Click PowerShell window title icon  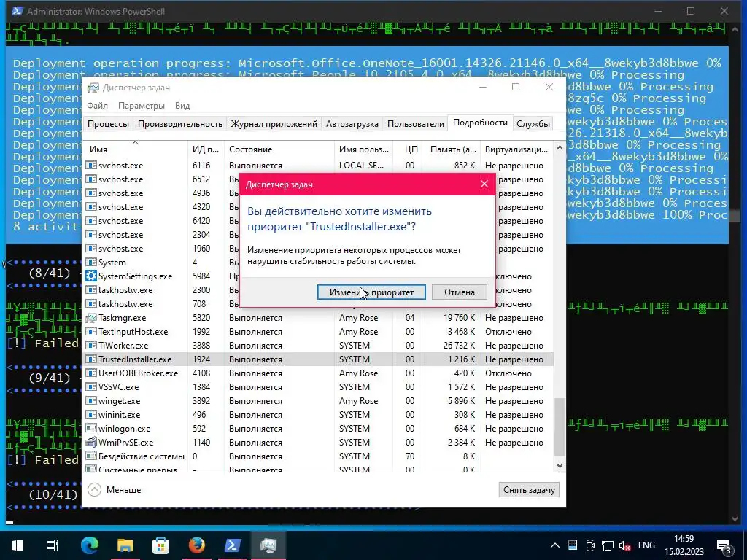pyautogui.click(x=18, y=10)
